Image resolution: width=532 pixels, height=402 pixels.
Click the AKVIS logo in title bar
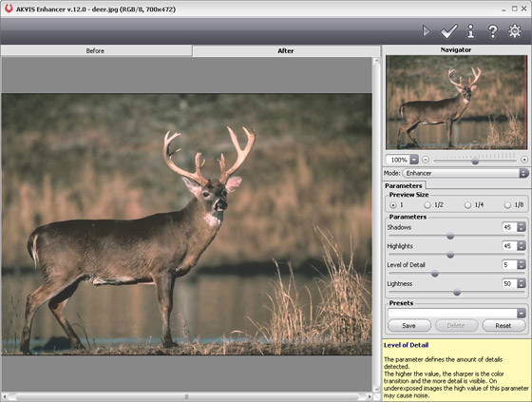click(x=9, y=9)
